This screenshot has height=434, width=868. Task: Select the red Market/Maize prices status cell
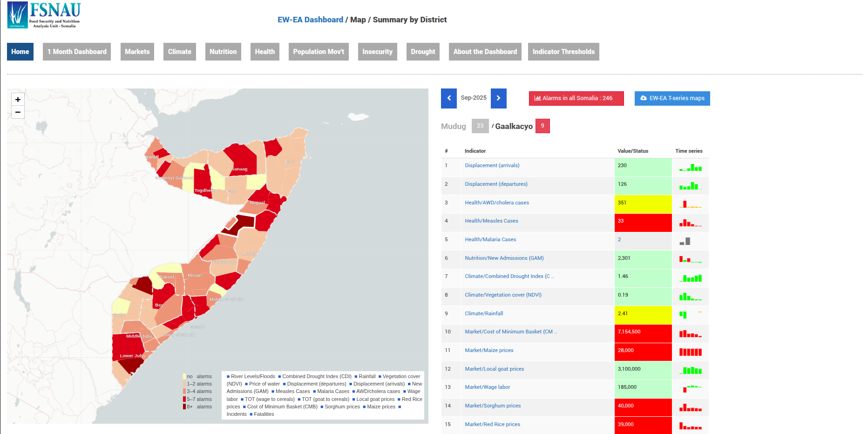(643, 352)
